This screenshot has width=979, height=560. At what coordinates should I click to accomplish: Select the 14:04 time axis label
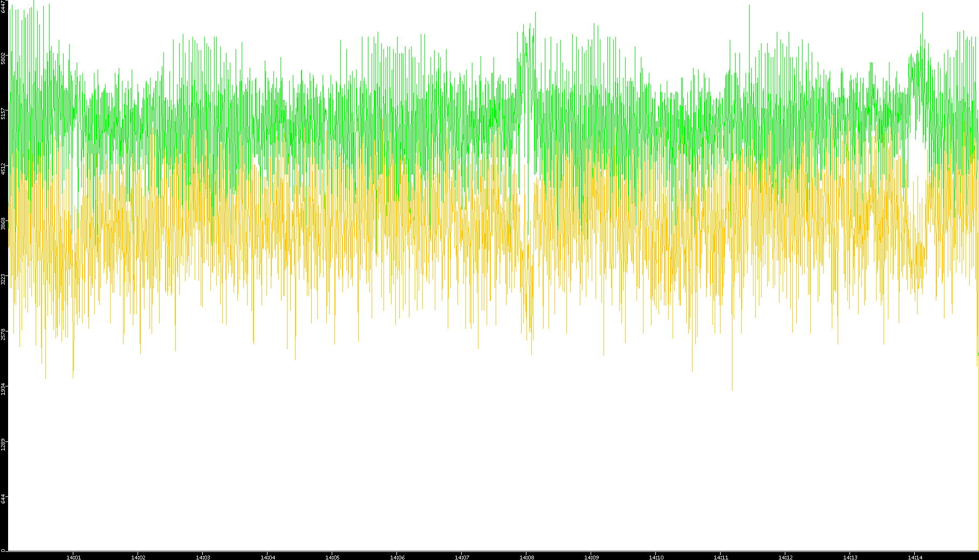point(268,557)
